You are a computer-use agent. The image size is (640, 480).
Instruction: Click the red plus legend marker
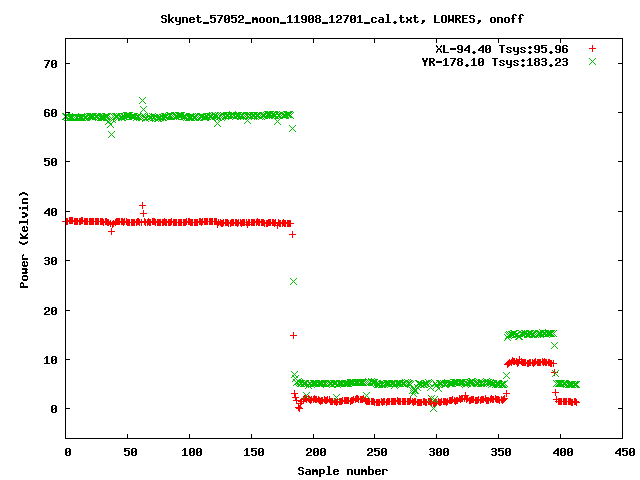pos(592,49)
